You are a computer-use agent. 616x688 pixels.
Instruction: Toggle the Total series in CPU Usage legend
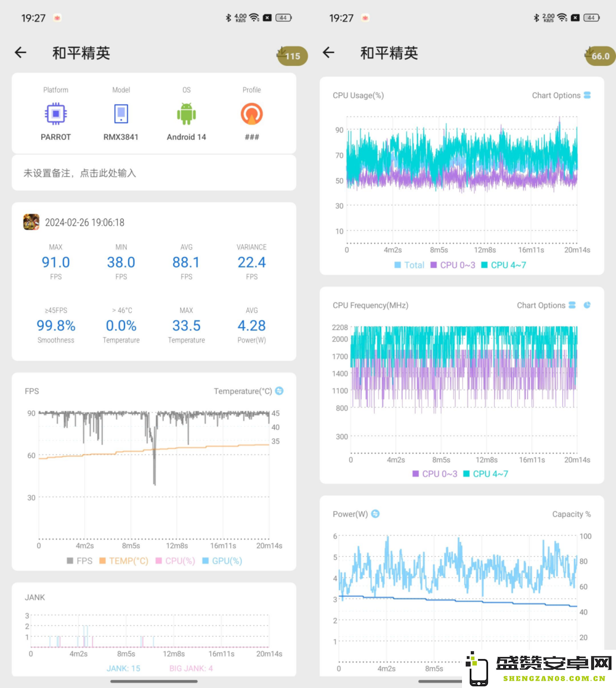click(410, 265)
